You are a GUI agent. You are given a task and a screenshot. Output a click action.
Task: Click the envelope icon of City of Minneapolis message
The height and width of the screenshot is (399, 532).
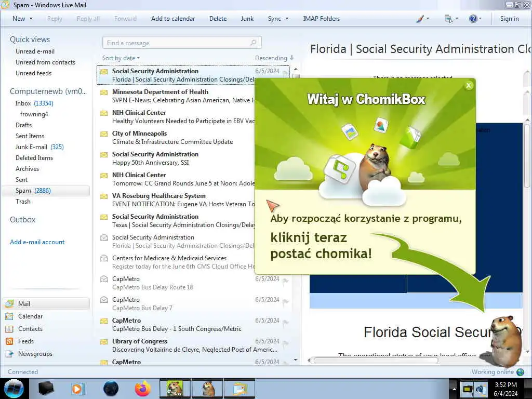pos(104,134)
